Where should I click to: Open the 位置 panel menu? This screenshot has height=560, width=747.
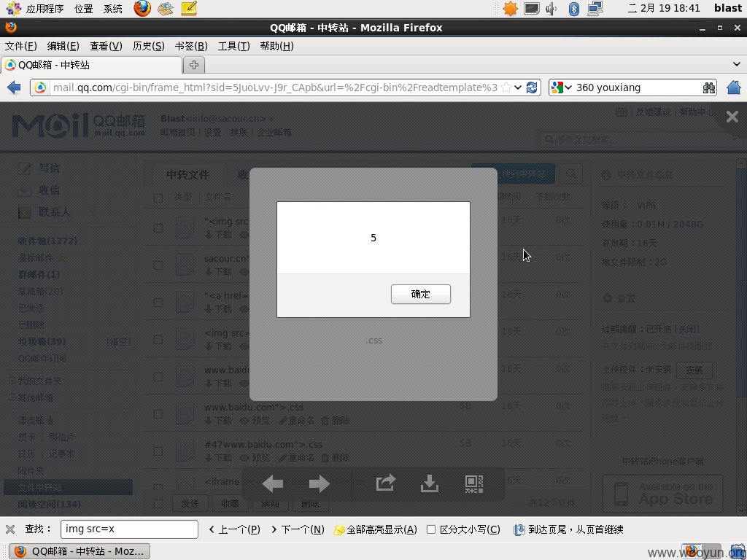coord(83,9)
